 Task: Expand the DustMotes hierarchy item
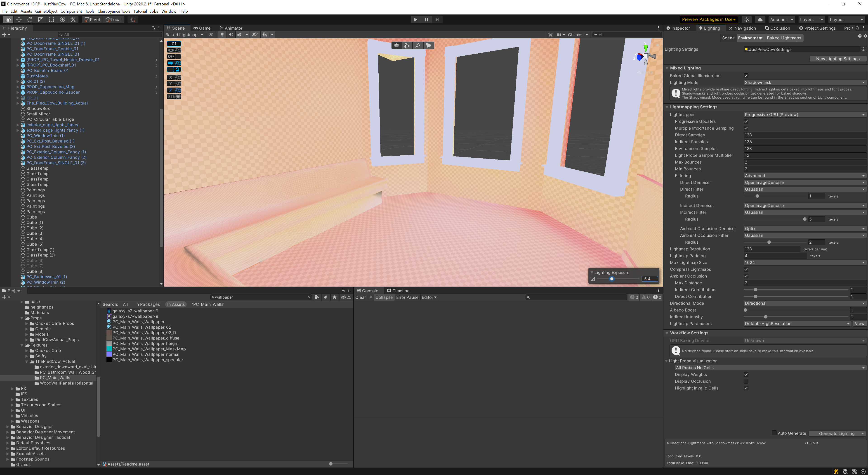[18, 76]
